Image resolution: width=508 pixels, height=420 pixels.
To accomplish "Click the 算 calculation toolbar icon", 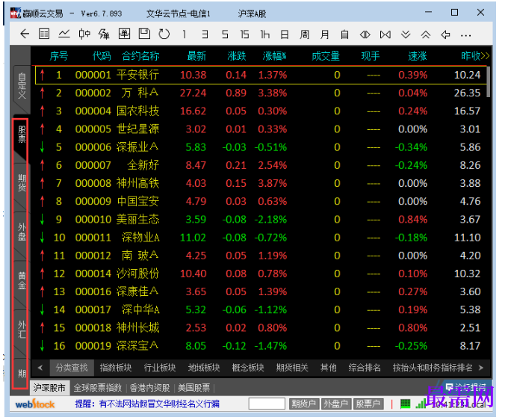I will point(104,34).
